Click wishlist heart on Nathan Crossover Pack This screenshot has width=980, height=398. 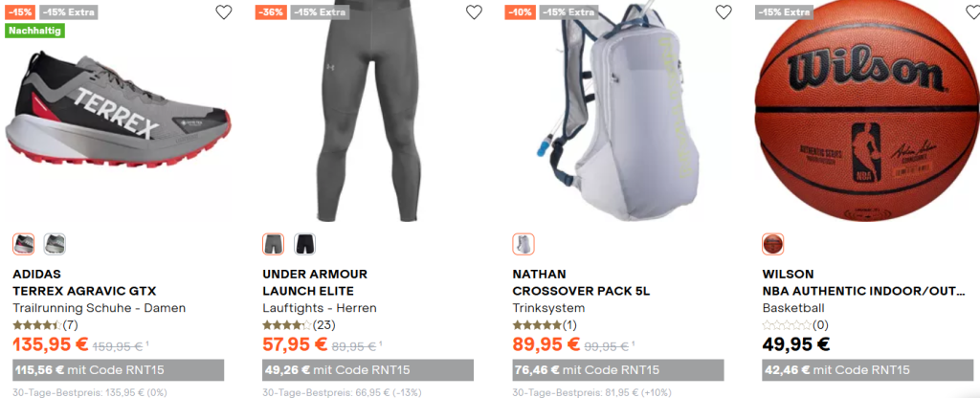pos(724,11)
